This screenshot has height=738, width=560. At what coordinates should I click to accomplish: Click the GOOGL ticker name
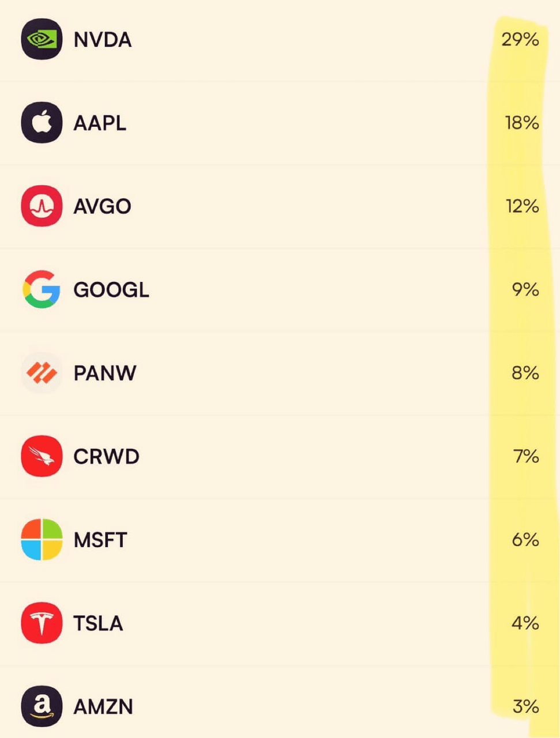click(111, 289)
